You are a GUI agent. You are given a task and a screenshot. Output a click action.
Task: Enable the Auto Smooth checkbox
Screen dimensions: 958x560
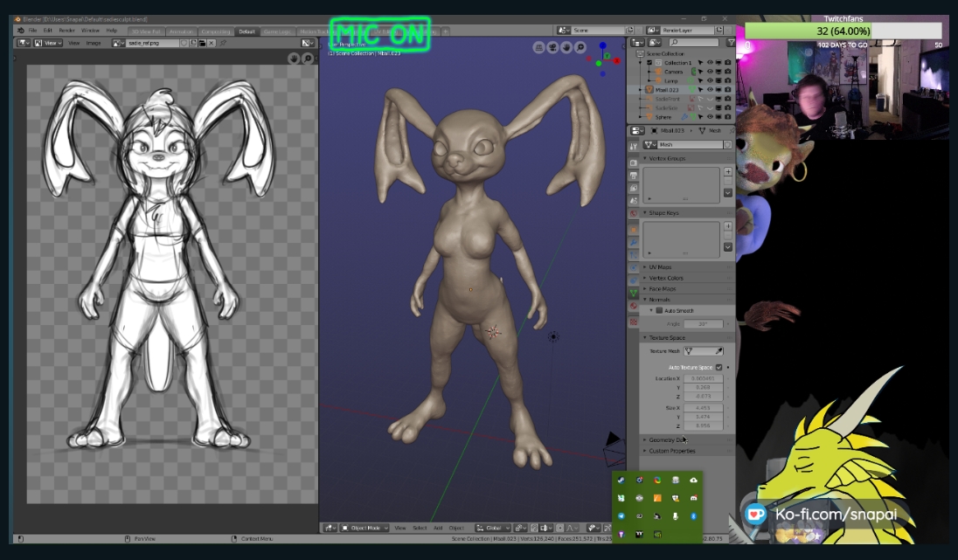click(x=659, y=311)
